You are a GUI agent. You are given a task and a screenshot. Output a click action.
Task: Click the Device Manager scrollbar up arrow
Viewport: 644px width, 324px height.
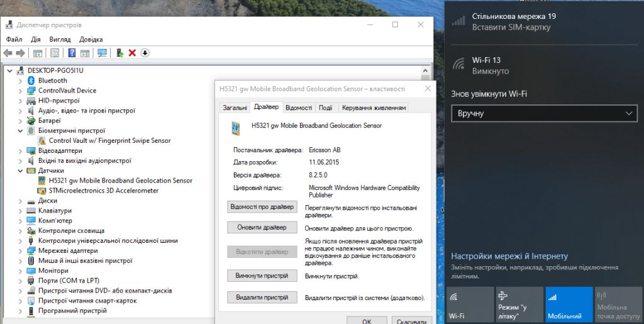(426, 70)
